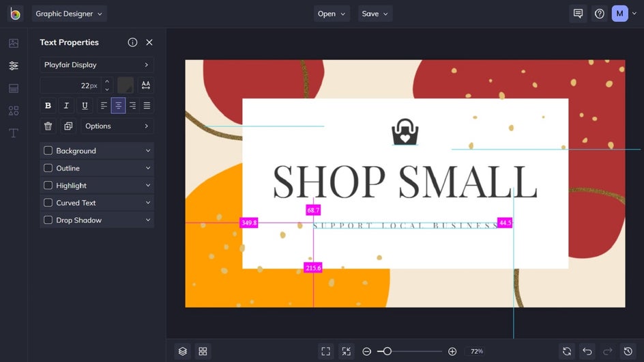Click the Open menu
The height and width of the screenshot is (362, 644).
pyautogui.click(x=332, y=14)
